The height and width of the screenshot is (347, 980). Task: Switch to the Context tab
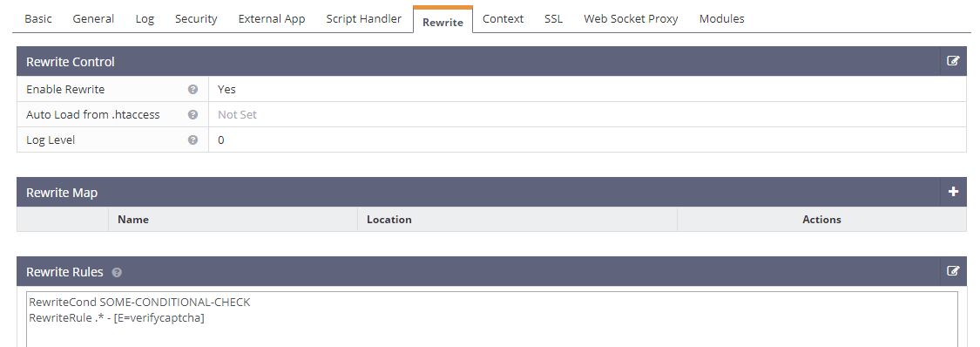(x=504, y=19)
